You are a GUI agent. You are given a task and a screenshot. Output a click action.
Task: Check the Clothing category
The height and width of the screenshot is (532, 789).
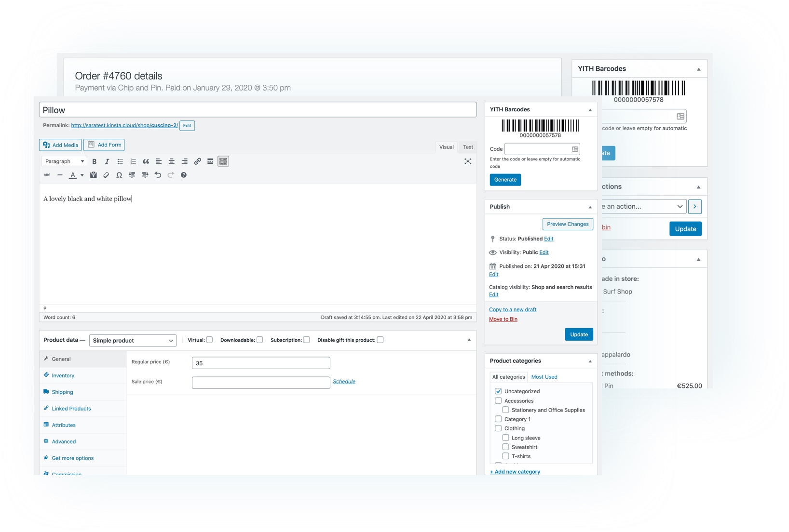(498, 428)
